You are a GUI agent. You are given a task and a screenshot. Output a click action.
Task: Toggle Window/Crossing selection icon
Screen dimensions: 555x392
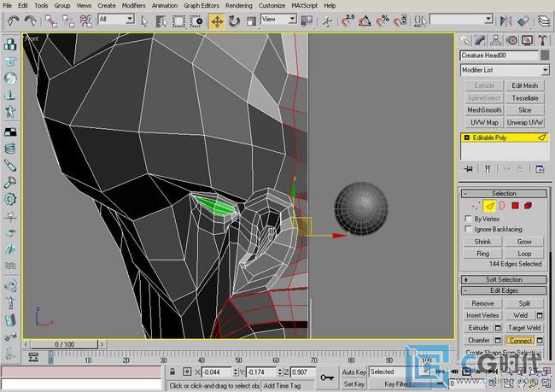[196, 21]
